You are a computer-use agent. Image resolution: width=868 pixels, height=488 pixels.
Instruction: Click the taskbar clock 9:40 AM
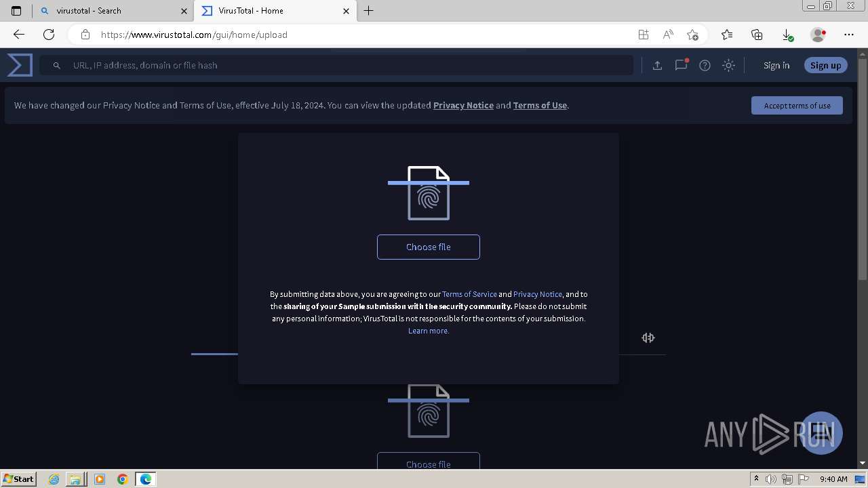(x=833, y=479)
